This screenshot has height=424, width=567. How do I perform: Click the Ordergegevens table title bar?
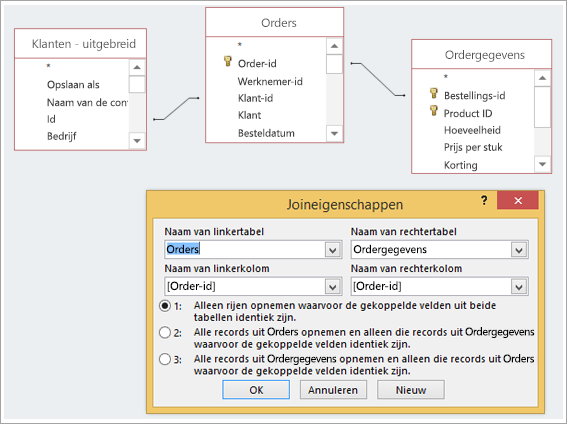482,55
